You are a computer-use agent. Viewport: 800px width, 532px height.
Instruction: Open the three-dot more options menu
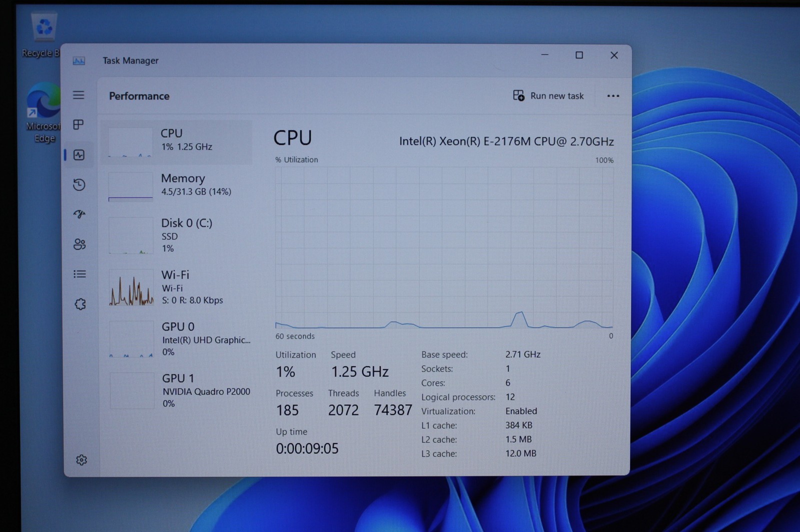click(x=613, y=96)
